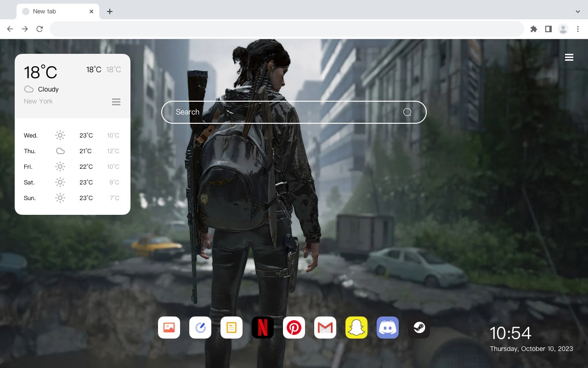Click the sun icon in the Sun. row
The height and width of the screenshot is (368, 588).
(x=60, y=198)
